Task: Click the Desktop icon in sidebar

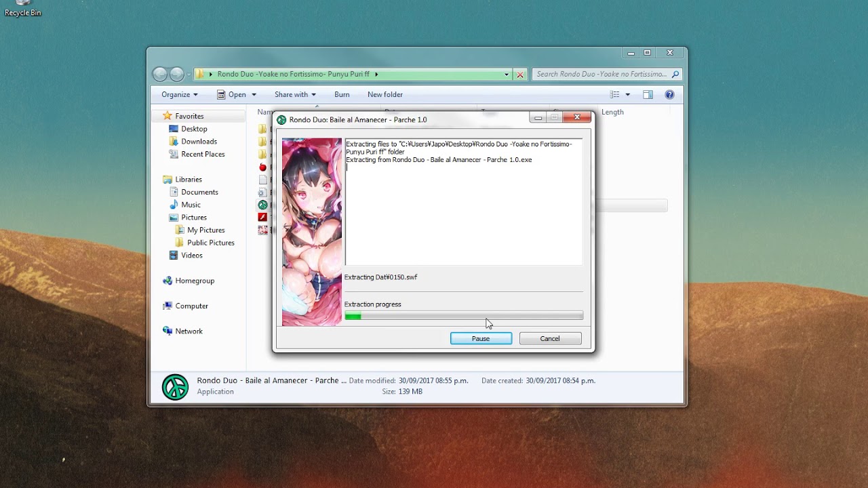Action: point(174,129)
